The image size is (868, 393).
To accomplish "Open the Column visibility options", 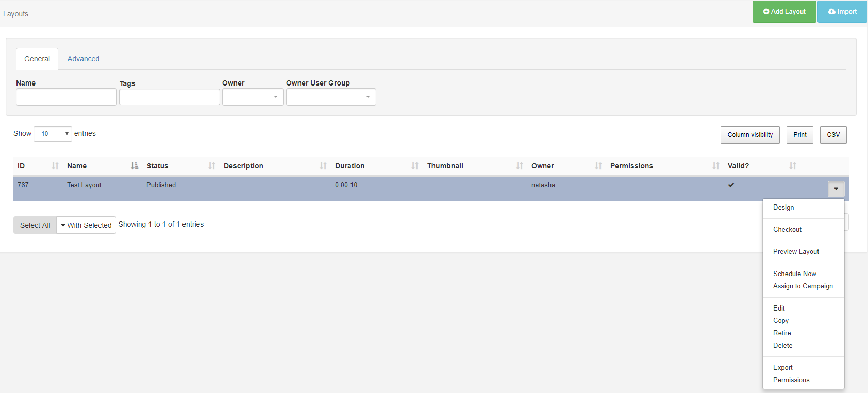I will point(750,135).
